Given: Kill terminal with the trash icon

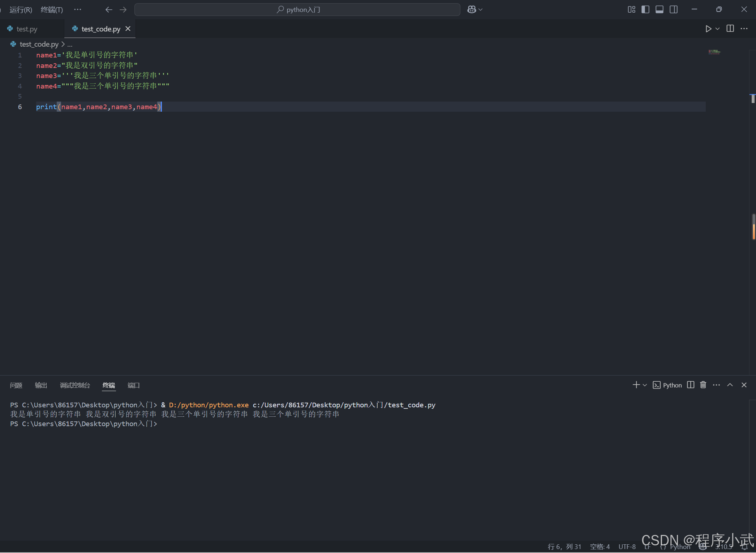Looking at the screenshot, I should coord(703,385).
